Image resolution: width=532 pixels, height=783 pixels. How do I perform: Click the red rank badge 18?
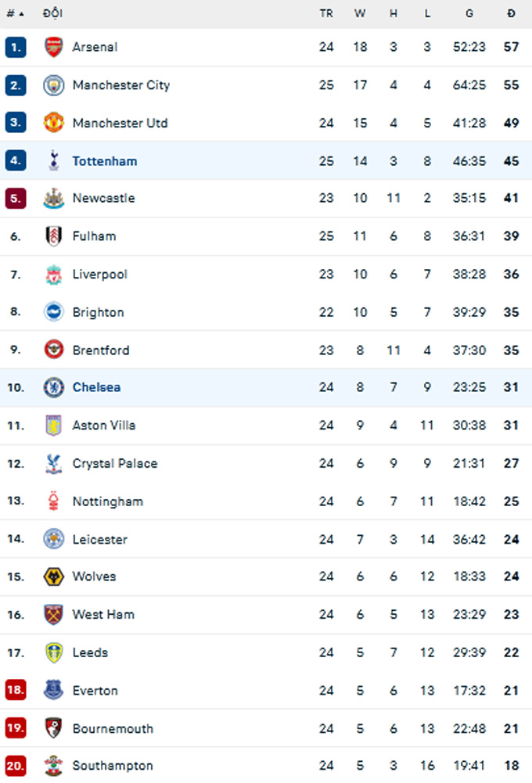click(16, 691)
